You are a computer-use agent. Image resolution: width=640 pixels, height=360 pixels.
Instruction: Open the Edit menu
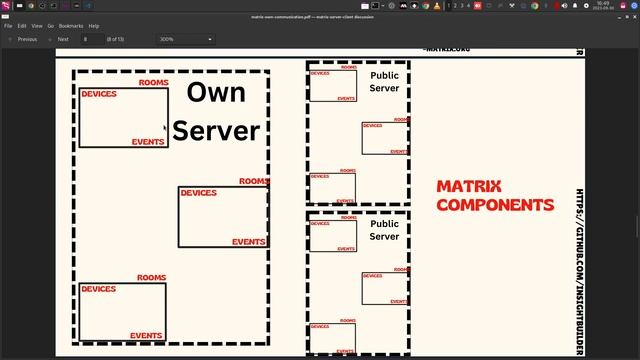pyautogui.click(x=22, y=26)
